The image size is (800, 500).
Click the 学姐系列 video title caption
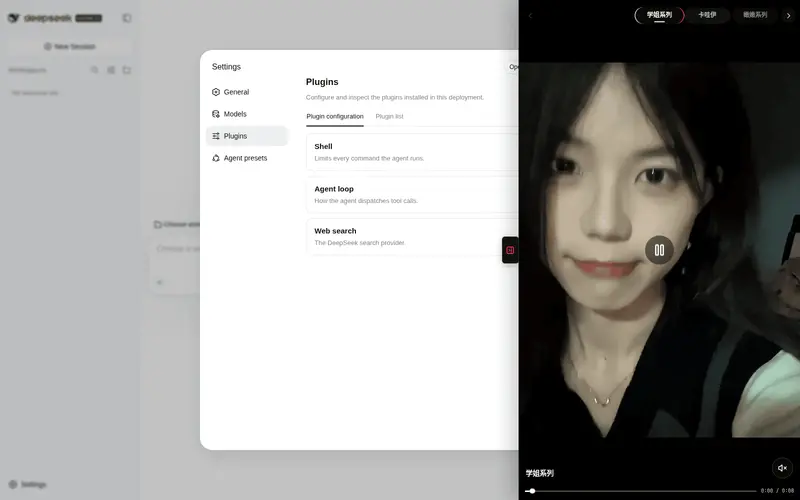click(540, 473)
